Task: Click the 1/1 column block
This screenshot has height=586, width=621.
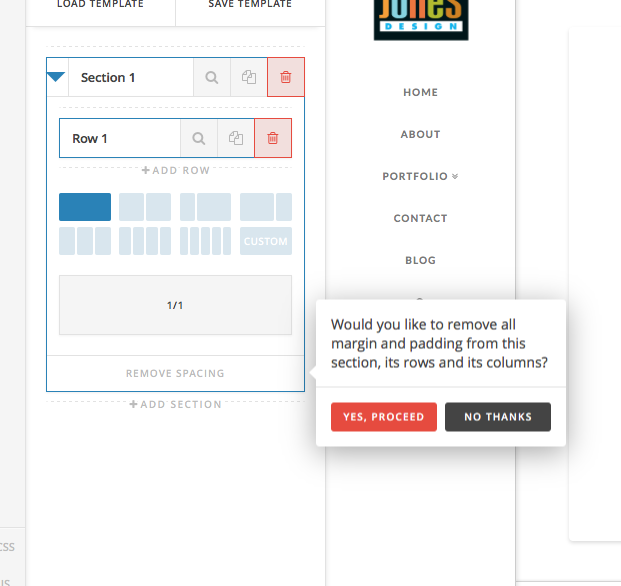Action: (175, 305)
